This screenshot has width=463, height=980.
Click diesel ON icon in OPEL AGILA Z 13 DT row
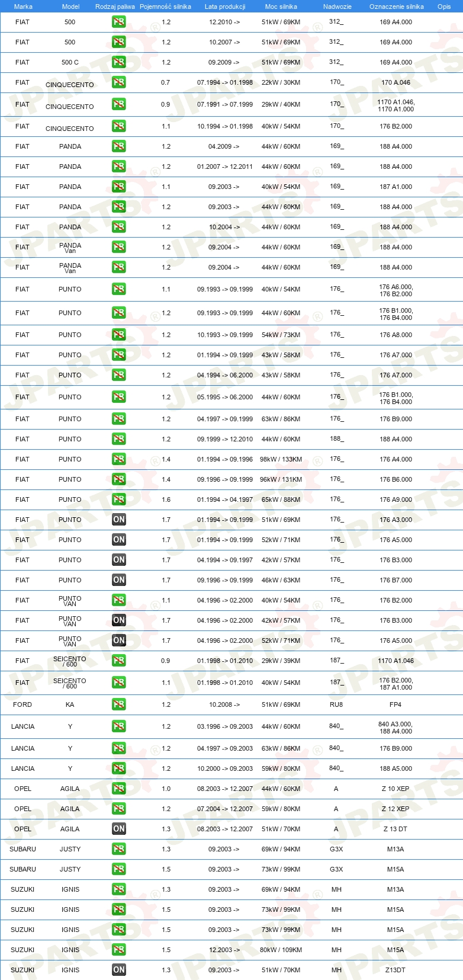click(x=119, y=829)
